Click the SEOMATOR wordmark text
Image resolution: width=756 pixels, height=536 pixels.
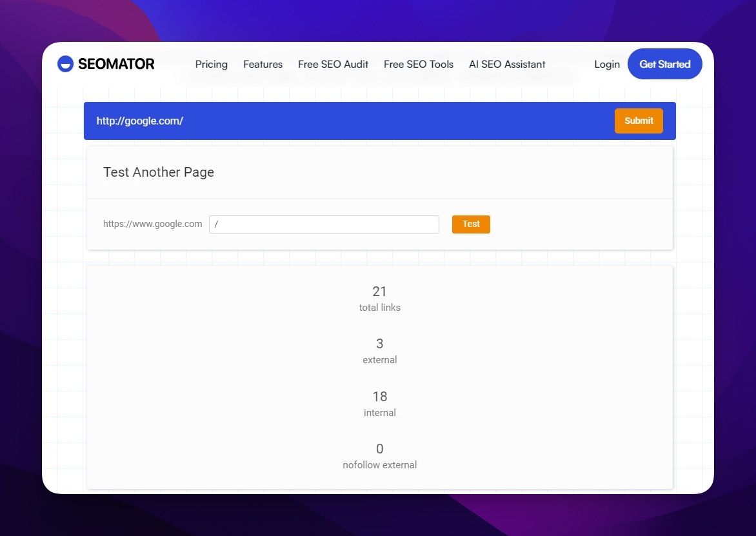(x=115, y=64)
